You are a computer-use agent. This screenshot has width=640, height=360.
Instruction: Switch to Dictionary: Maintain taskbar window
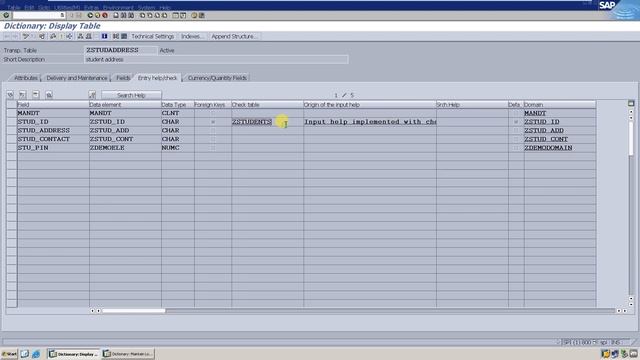coord(128,354)
